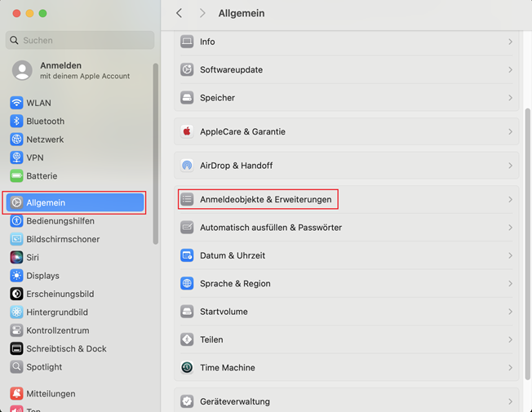The height and width of the screenshot is (412, 532).
Task: Click Anmelden mit deinem Apple Account
Action: point(71,70)
